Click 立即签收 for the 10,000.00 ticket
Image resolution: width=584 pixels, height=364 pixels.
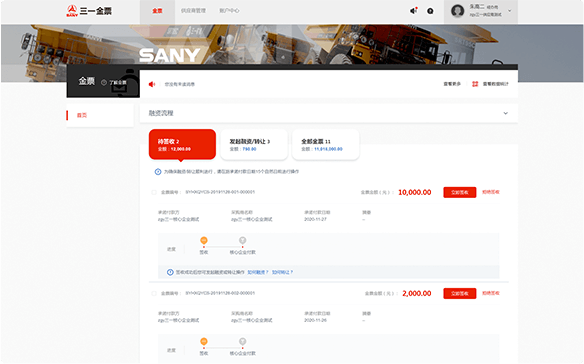tap(460, 192)
